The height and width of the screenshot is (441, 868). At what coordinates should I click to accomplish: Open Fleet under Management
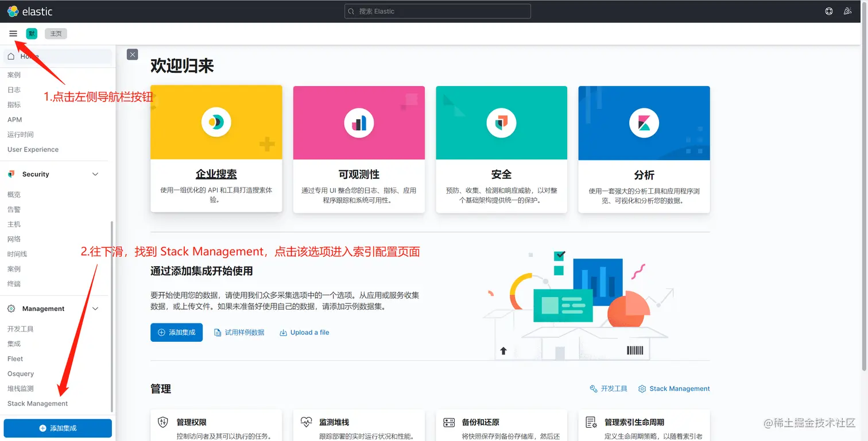pos(15,359)
